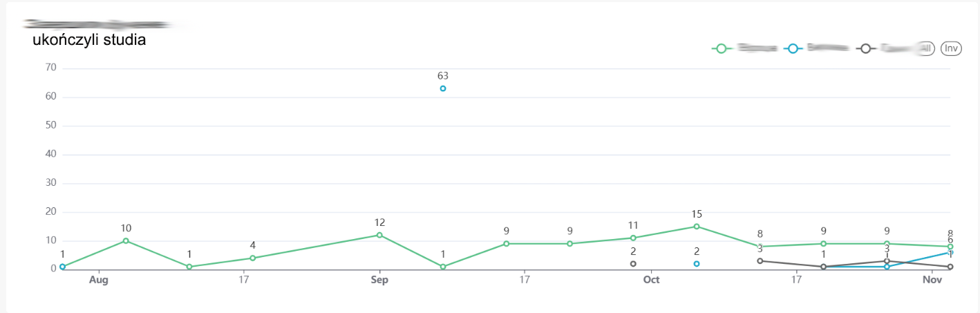
Task: Select the green data point labeled 11
Action: [x=633, y=238]
